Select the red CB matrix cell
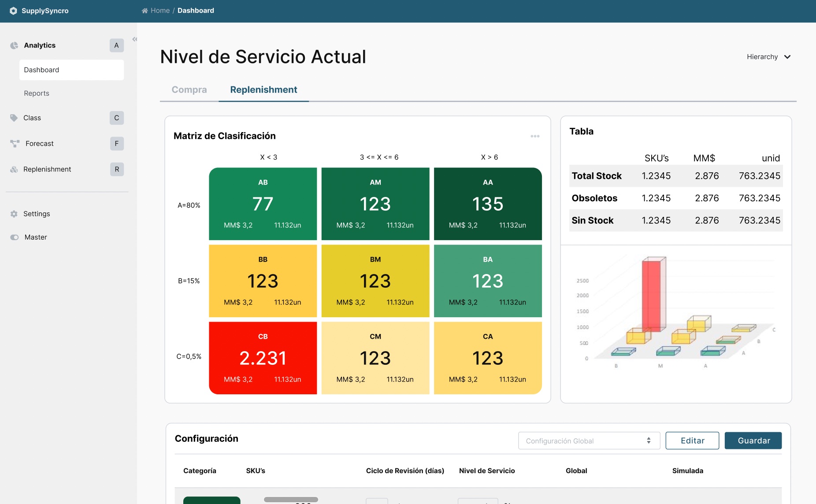This screenshot has width=816, height=504. tap(263, 358)
